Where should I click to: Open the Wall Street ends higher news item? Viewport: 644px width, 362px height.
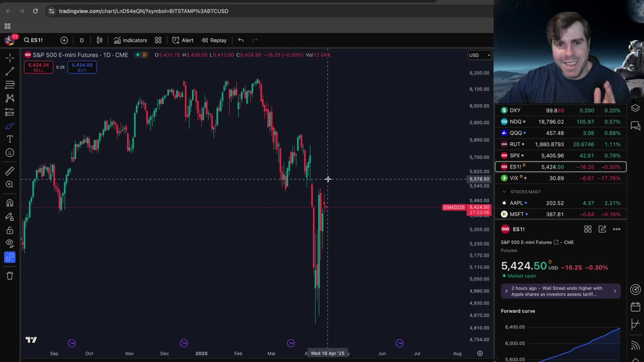click(x=560, y=291)
